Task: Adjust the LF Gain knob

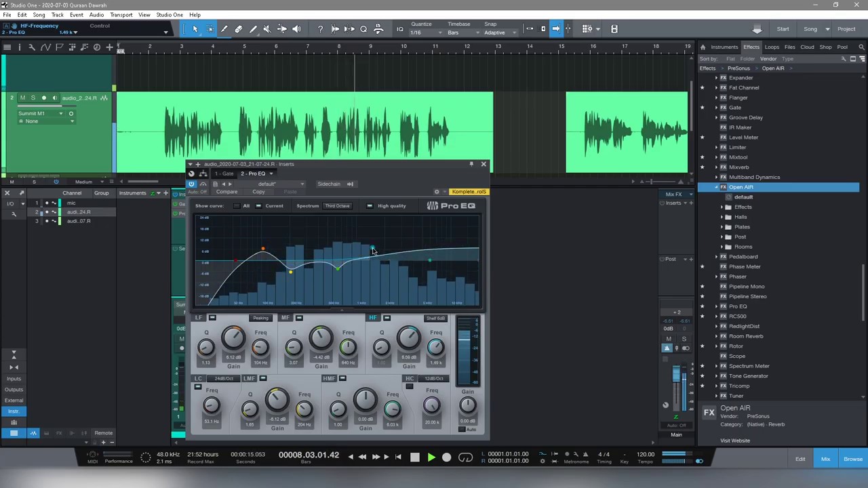Action: 233,338
